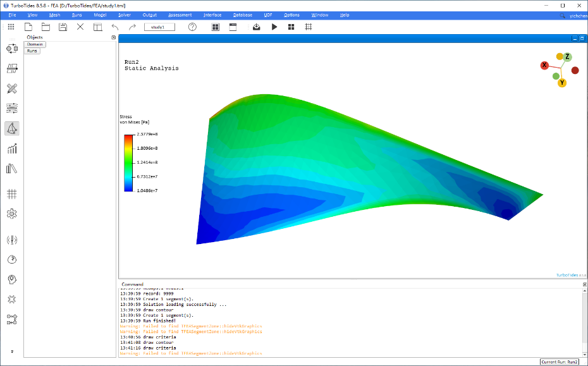Open the library books sidebar icon
The width and height of the screenshot is (588, 366).
12,169
